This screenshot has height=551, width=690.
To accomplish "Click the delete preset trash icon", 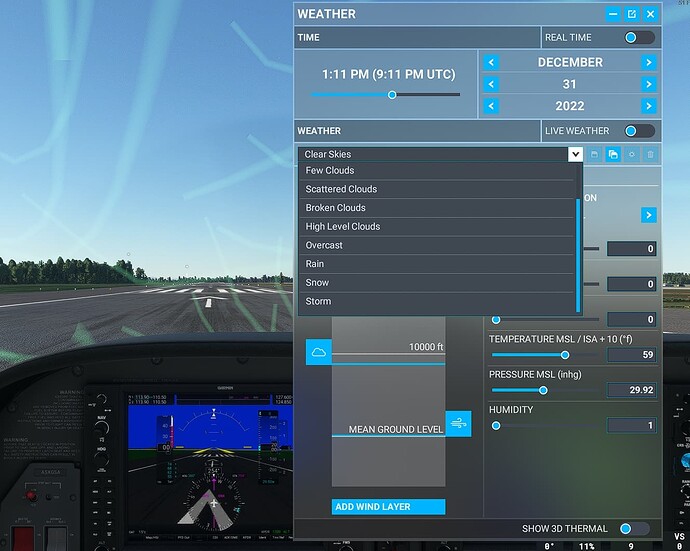I will (x=650, y=155).
